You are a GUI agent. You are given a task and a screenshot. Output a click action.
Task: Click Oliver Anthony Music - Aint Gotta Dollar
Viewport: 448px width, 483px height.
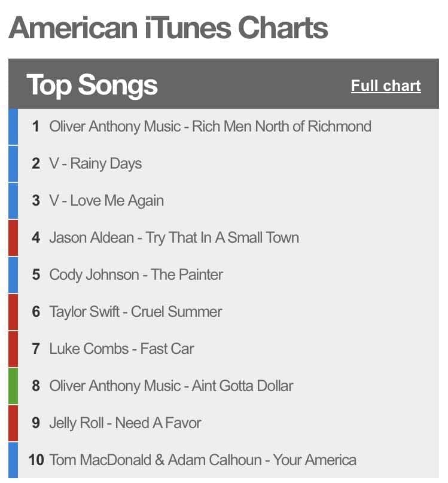coord(171,386)
